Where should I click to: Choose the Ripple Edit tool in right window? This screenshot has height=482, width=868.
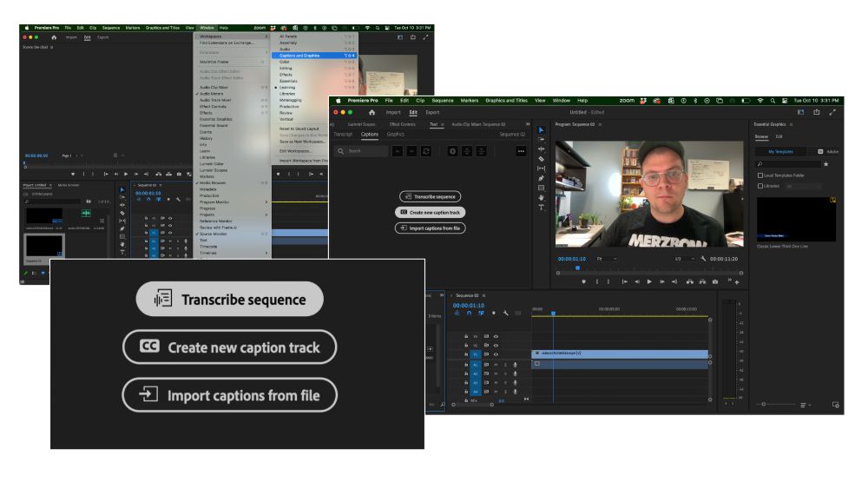[x=542, y=149]
